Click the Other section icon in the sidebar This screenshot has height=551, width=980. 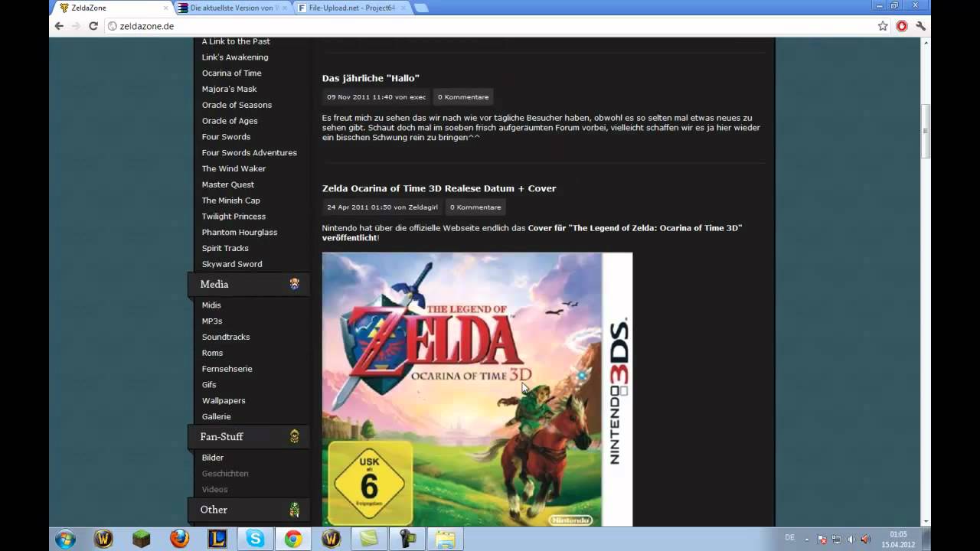click(x=295, y=510)
